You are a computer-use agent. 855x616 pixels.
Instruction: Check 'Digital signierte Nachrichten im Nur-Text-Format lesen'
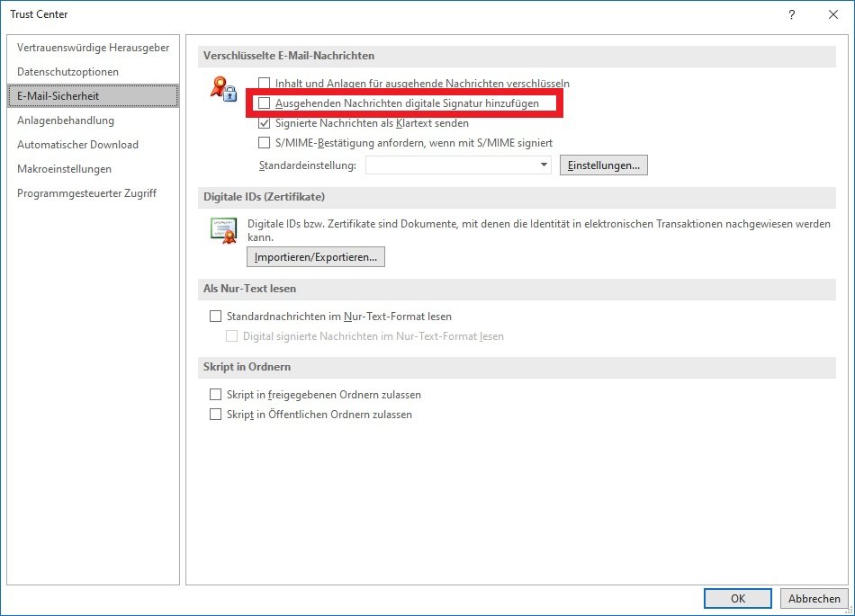pyautogui.click(x=231, y=336)
